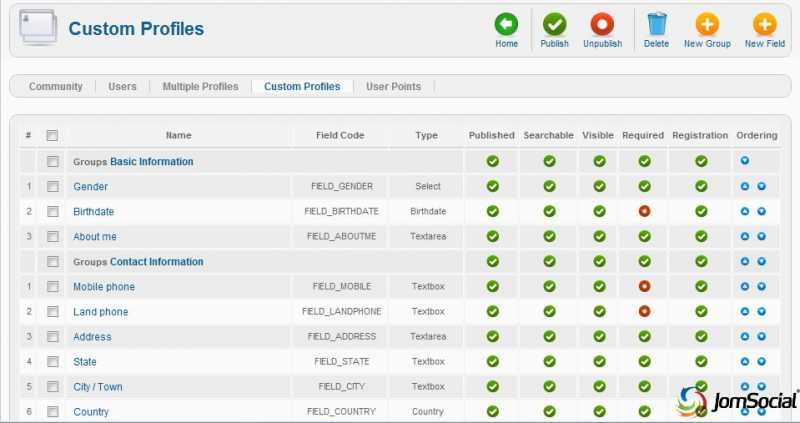Go to the User Points tab
Screen dimensions: 800x423
[393, 87]
